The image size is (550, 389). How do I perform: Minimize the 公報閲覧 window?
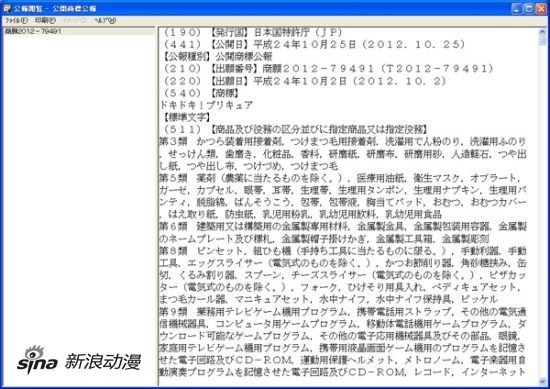tap(517, 8)
